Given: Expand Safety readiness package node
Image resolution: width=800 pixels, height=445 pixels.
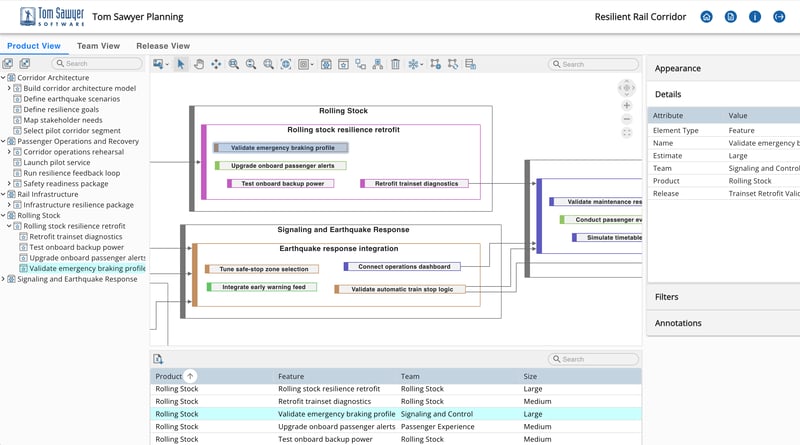Looking at the screenshot, I should 9,184.
